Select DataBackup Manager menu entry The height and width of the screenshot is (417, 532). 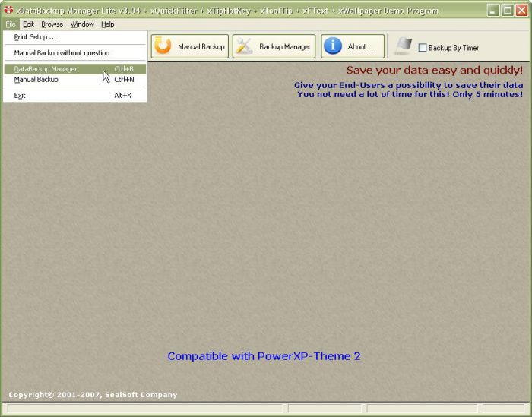[x=75, y=69]
